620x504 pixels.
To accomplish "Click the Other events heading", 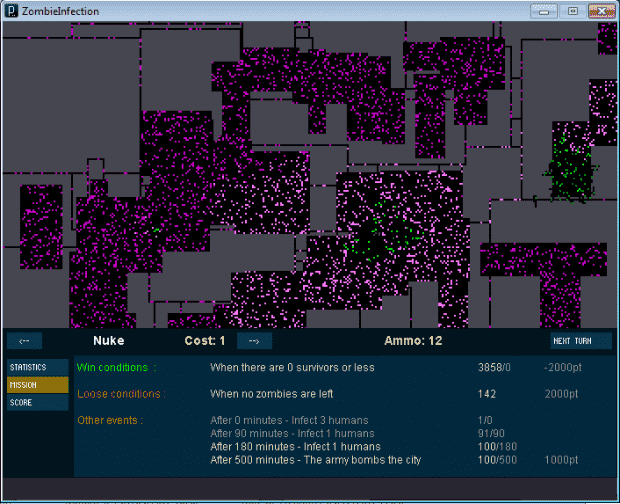I will (x=110, y=420).
